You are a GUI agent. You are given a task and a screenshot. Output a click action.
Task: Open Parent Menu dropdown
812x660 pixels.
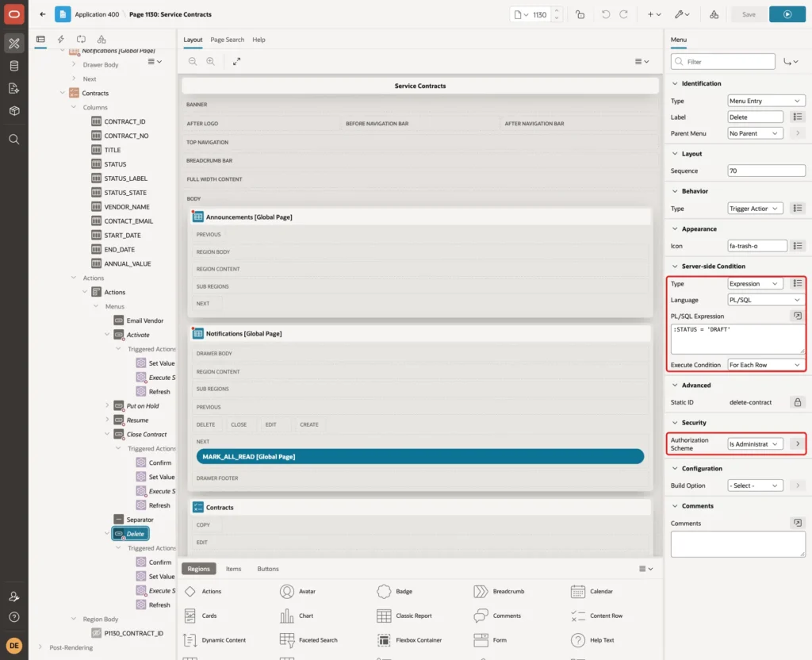click(755, 133)
